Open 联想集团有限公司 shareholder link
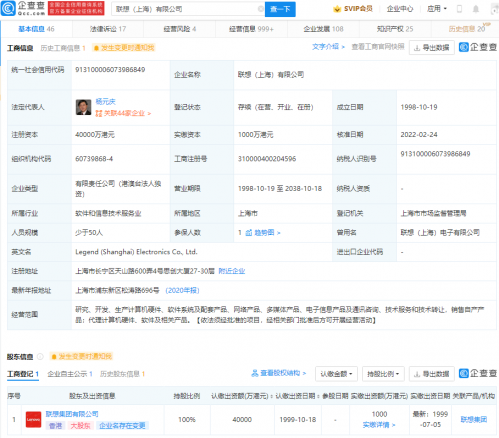 [x=72, y=414]
